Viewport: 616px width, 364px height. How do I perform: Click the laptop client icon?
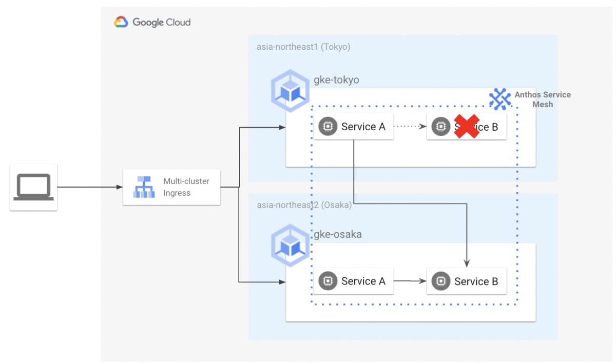tap(33, 187)
